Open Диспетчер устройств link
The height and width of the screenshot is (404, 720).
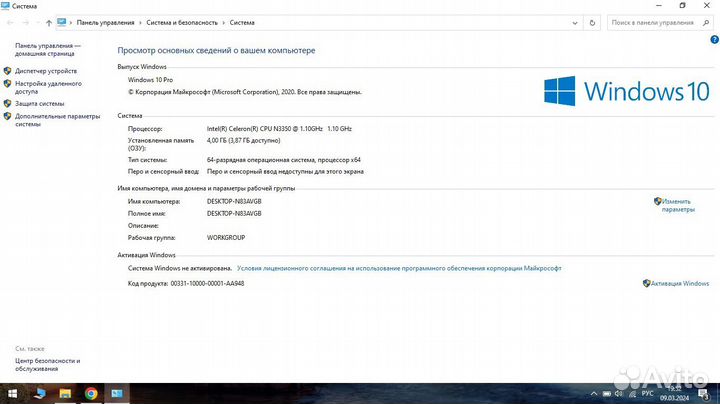coord(46,71)
